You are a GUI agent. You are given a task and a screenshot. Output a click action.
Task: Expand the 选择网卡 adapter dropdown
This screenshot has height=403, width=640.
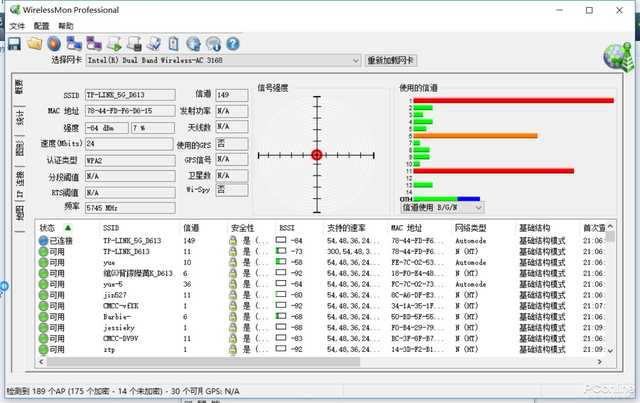pos(355,60)
